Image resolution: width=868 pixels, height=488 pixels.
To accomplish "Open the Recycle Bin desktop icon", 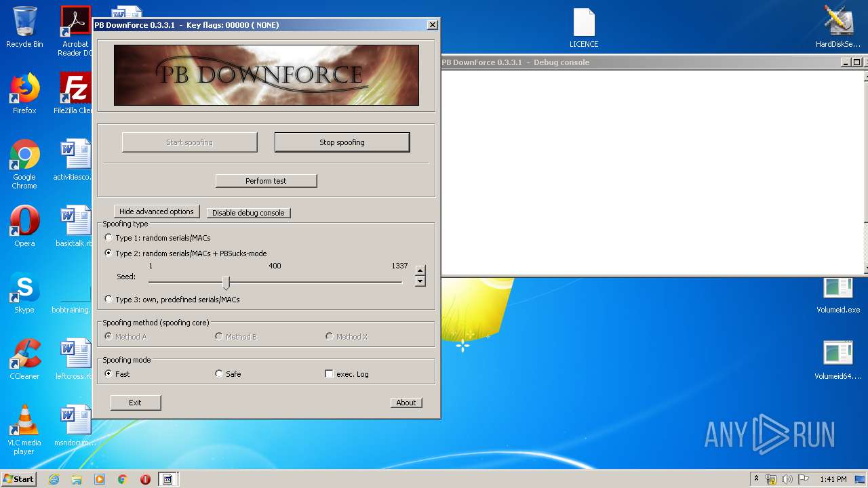I will coord(24,27).
